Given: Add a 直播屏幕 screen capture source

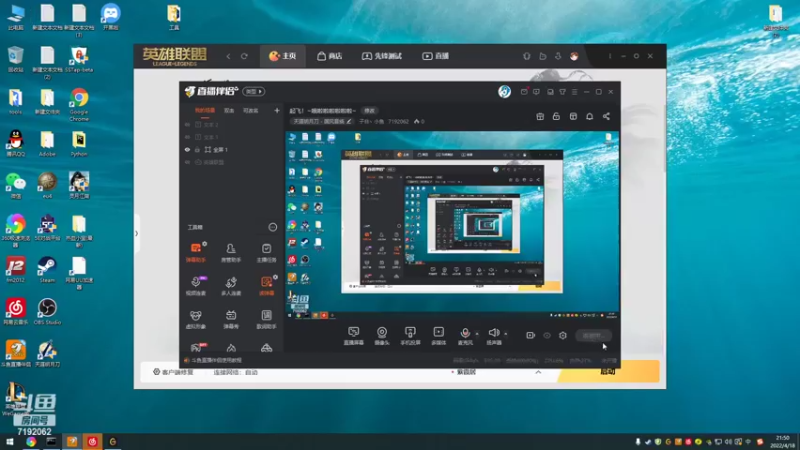Looking at the screenshot, I should 353,336.
